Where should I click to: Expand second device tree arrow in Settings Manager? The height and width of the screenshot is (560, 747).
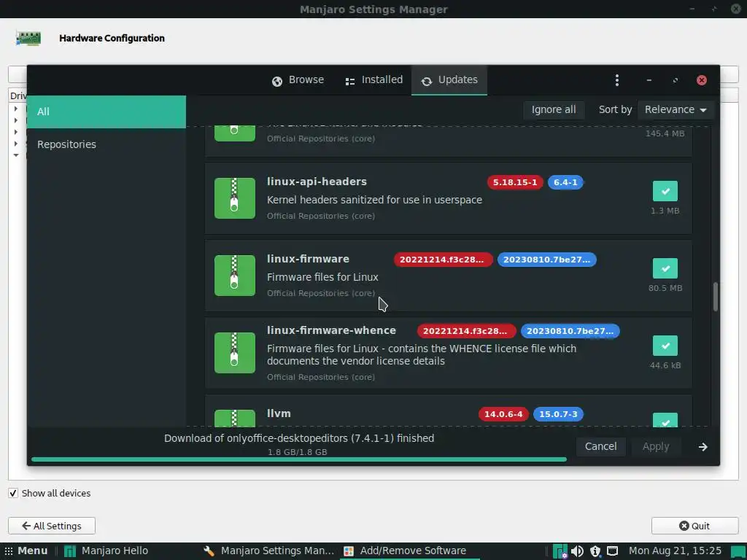[x=16, y=120]
